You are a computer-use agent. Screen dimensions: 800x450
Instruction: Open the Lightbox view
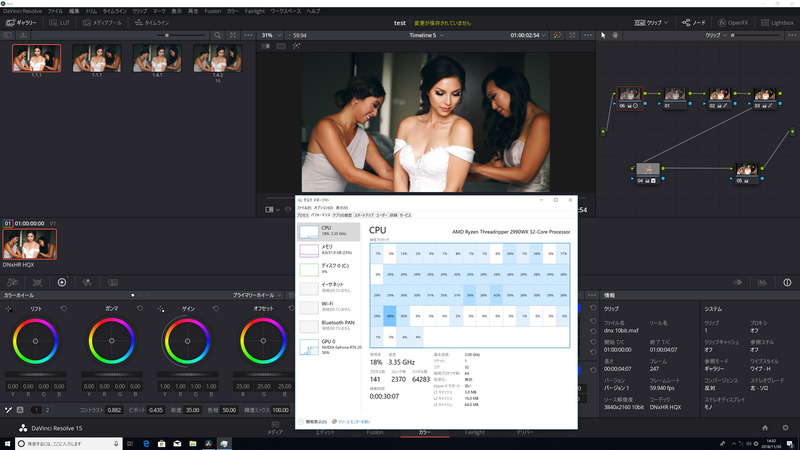point(778,22)
